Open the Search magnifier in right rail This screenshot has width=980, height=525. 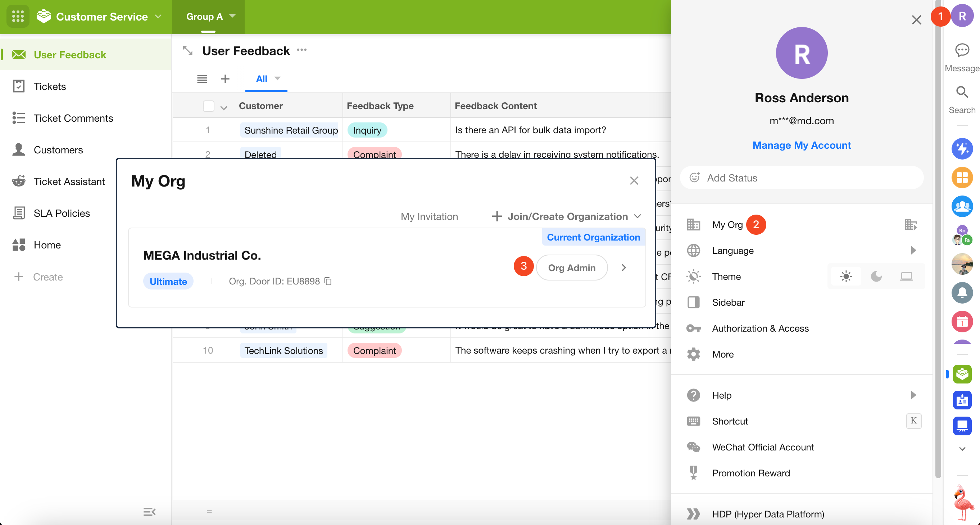coord(962,92)
